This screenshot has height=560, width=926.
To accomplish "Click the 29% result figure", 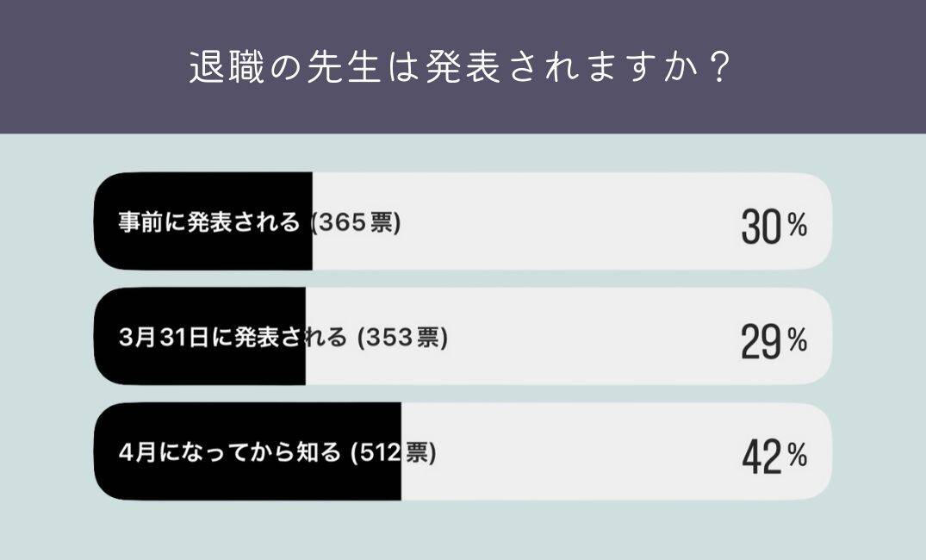I will [773, 342].
